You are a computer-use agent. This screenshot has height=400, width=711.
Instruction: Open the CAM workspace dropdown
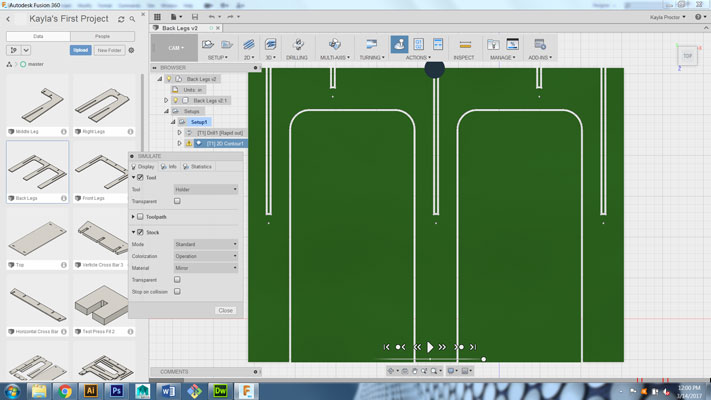(175, 48)
